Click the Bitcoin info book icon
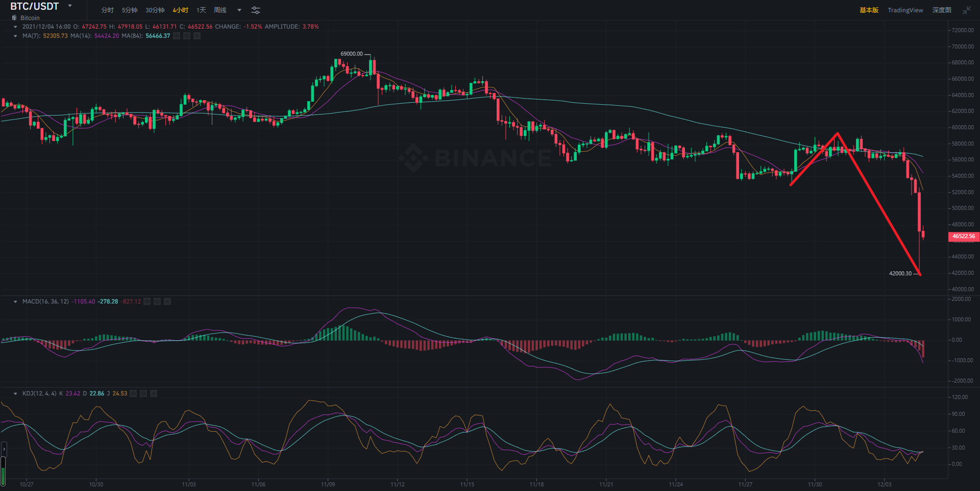Image resolution: width=980 pixels, height=491 pixels. [x=14, y=18]
